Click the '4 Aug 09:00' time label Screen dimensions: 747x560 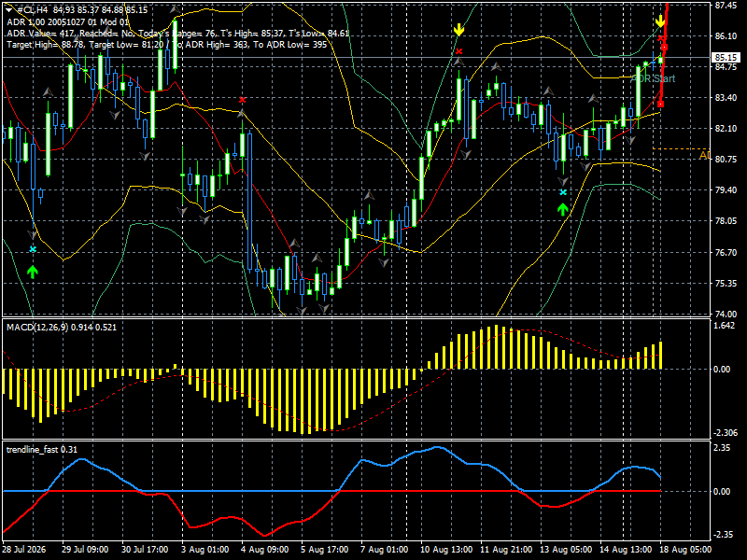[x=265, y=550]
